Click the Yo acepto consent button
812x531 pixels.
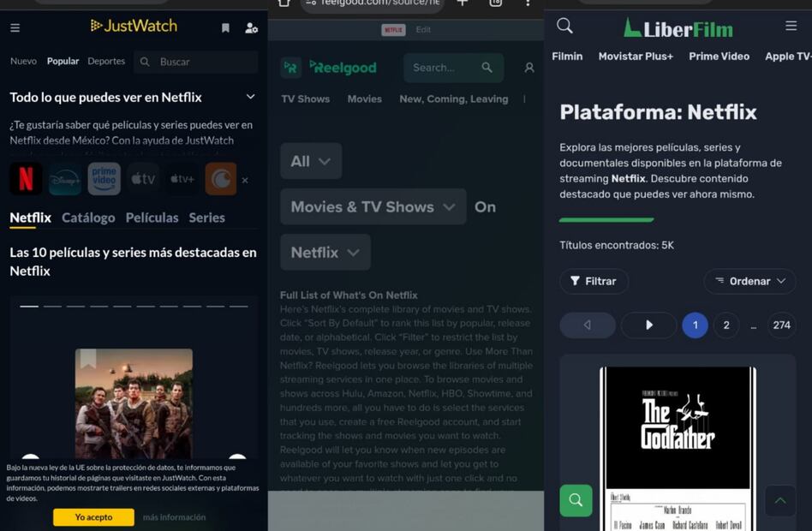click(93, 517)
